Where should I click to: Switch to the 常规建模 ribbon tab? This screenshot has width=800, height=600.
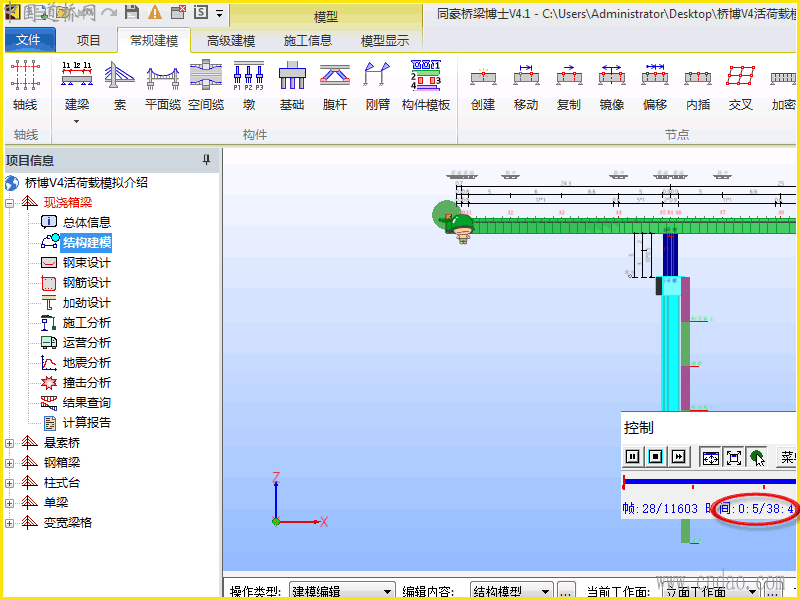154,40
